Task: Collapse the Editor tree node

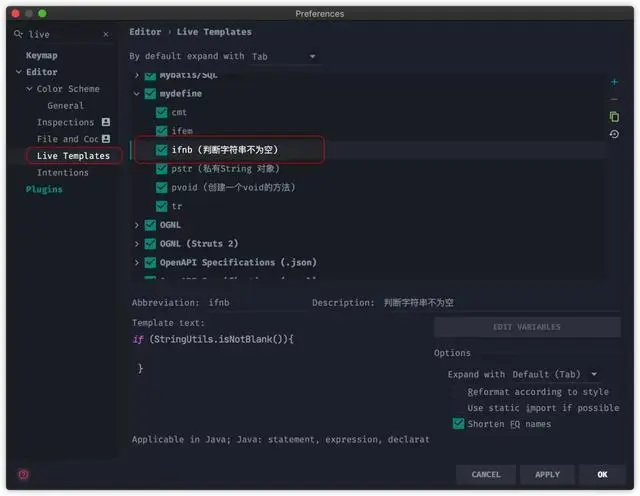Action: [x=19, y=72]
